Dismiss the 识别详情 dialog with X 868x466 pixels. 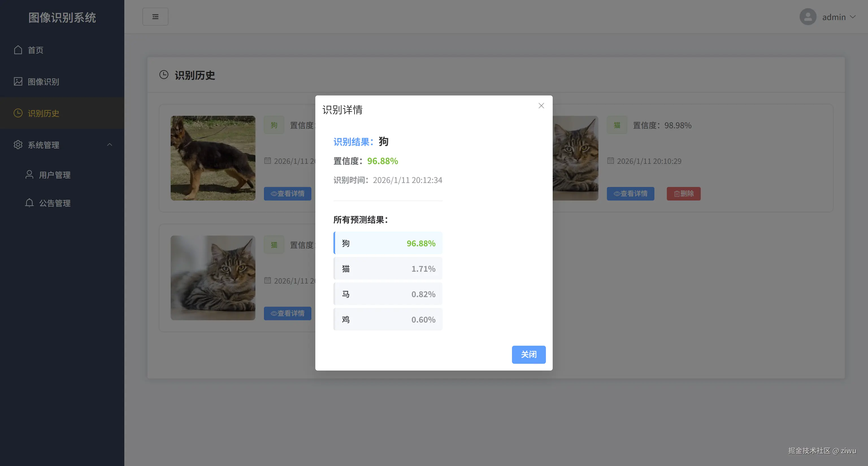[x=541, y=105]
